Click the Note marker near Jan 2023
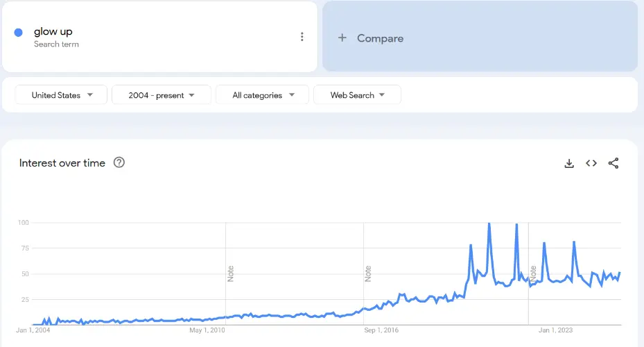The image size is (644, 347). click(x=534, y=273)
